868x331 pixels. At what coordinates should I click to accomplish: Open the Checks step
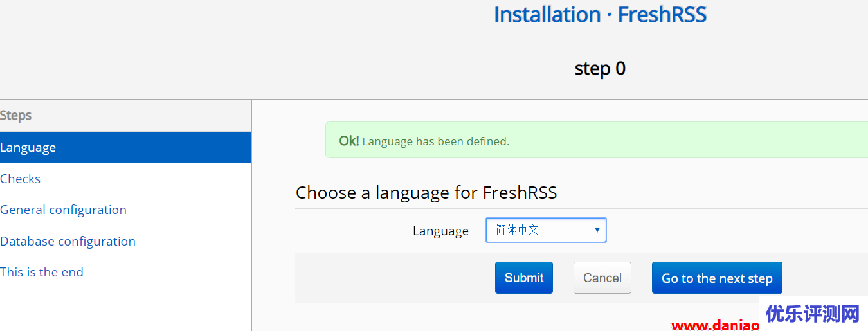point(20,179)
